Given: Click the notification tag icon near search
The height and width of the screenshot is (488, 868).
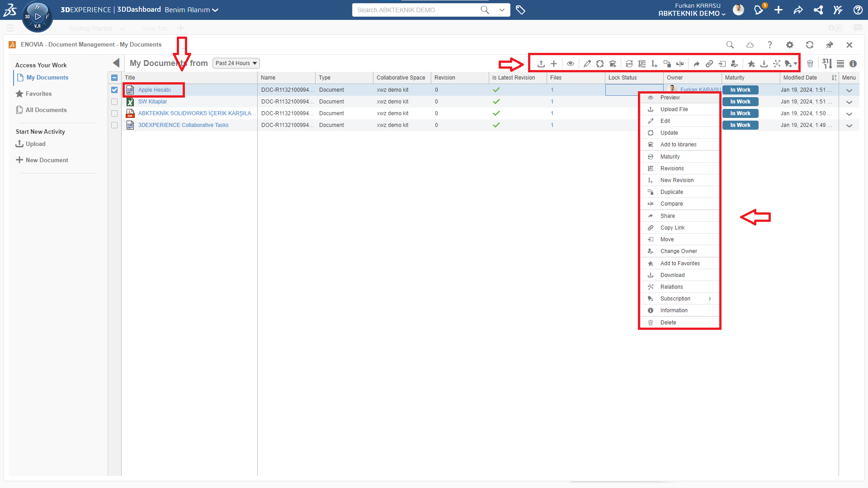Looking at the screenshot, I should [x=520, y=10].
